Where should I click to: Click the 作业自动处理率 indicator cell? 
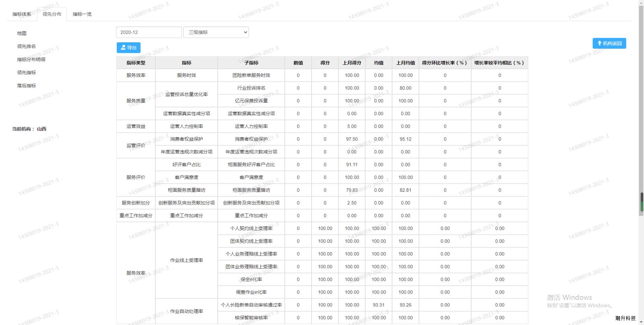(186, 311)
